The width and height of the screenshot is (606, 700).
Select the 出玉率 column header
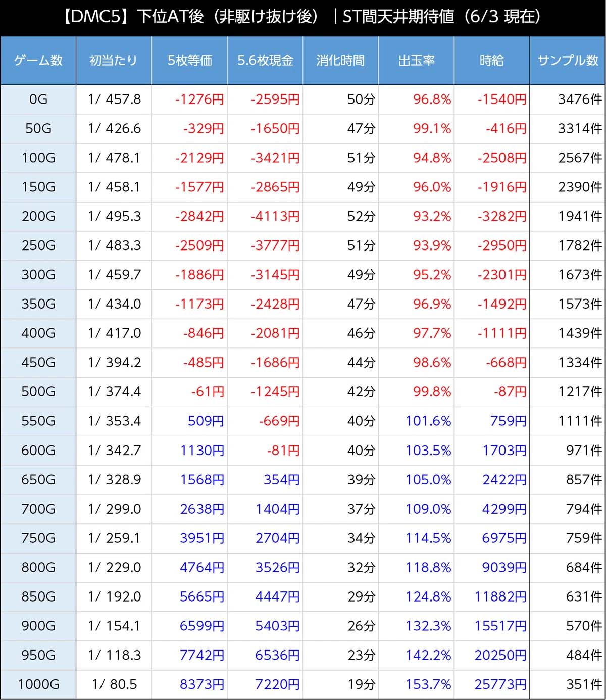[416, 61]
